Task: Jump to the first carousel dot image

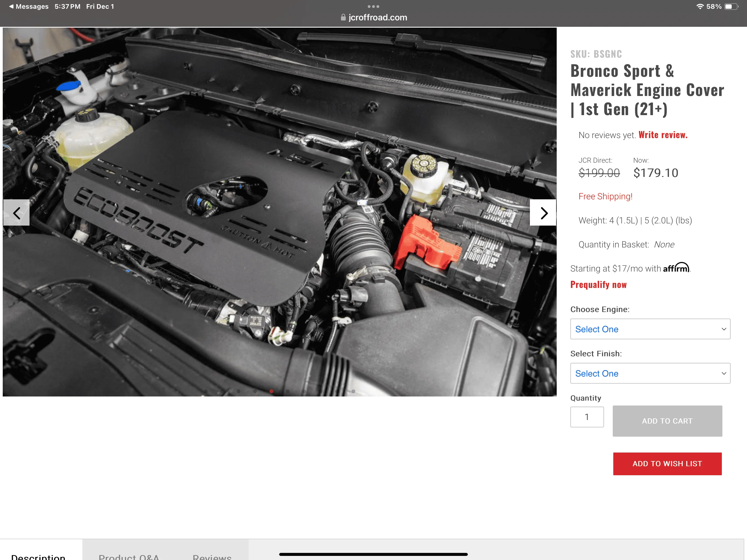Action: coord(206,391)
